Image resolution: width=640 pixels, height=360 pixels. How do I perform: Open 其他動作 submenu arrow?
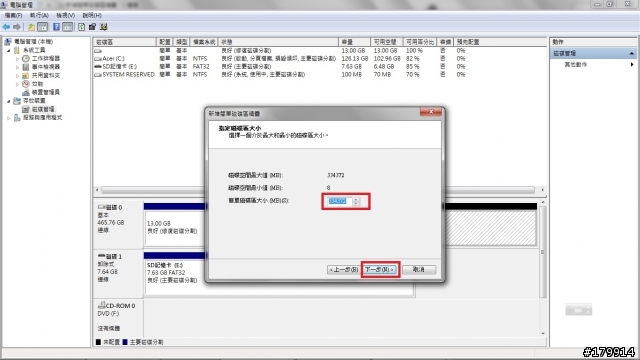(x=632, y=64)
